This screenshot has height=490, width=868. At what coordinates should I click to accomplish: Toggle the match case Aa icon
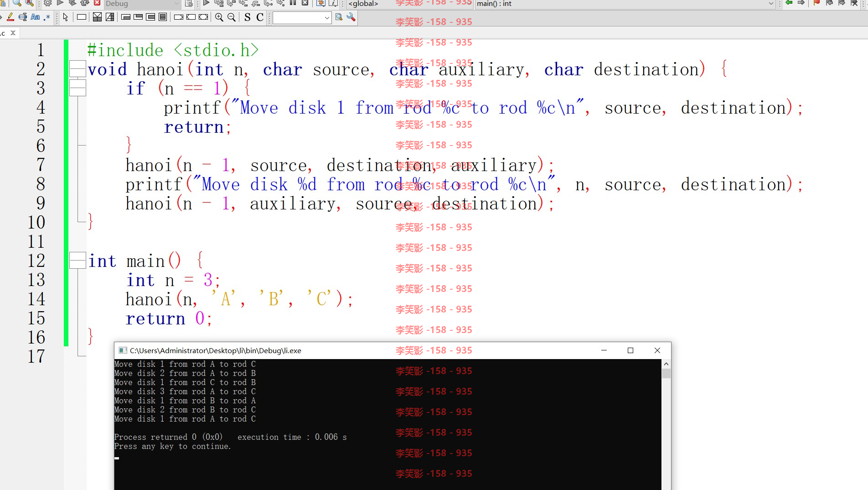(x=35, y=17)
